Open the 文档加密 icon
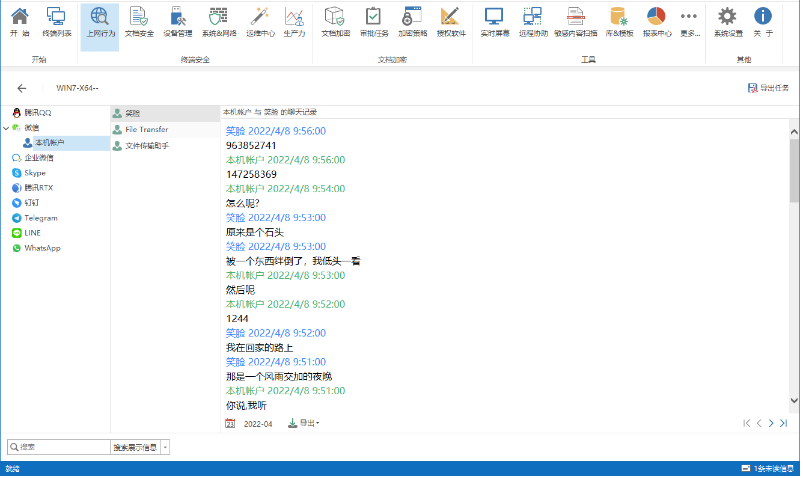The width and height of the screenshot is (803, 478). (x=335, y=21)
